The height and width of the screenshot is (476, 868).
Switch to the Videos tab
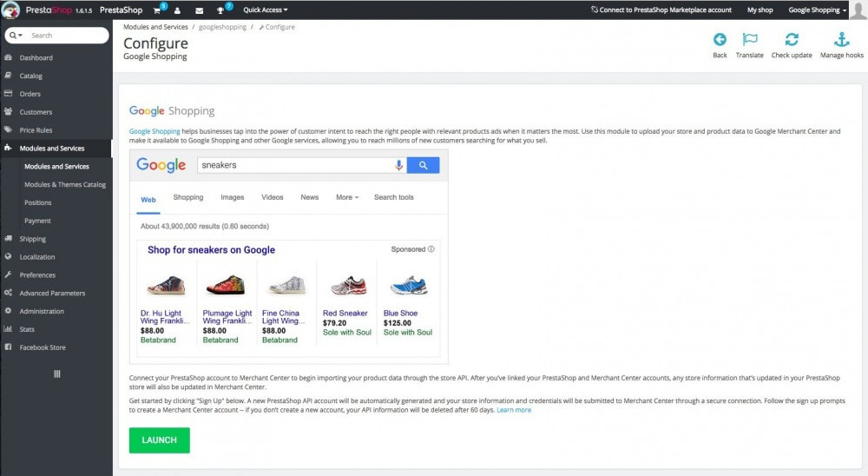(273, 197)
